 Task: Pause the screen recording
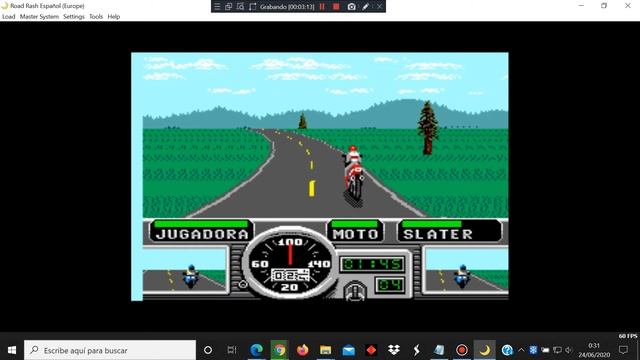(x=322, y=7)
